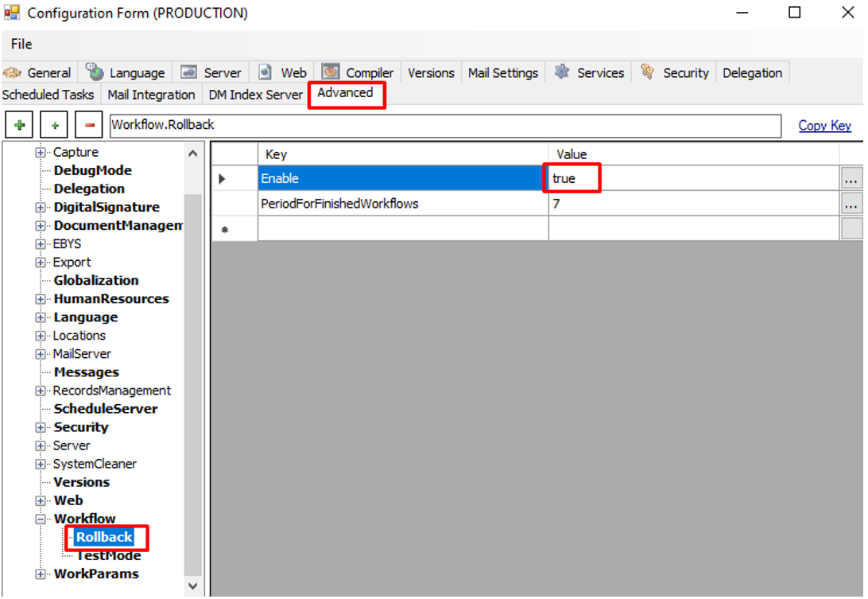
Task: Expand the Language tree node
Action: click(41, 317)
